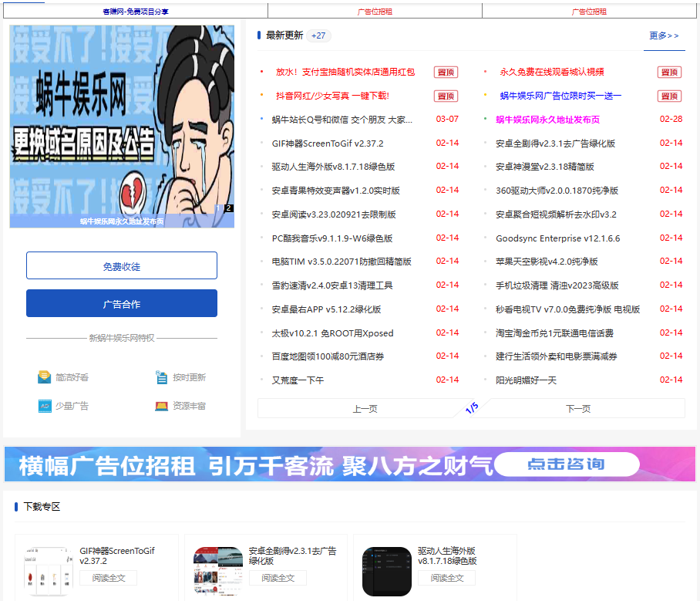Open 百度地图领100减80元酒店券 post
Viewport: 700px width, 601px height.
click(x=327, y=356)
